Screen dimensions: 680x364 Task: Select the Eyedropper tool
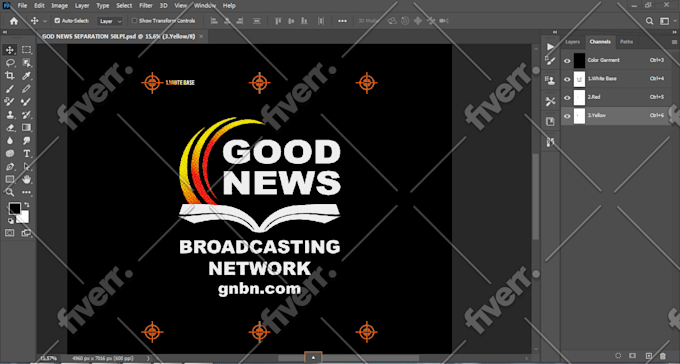point(26,76)
